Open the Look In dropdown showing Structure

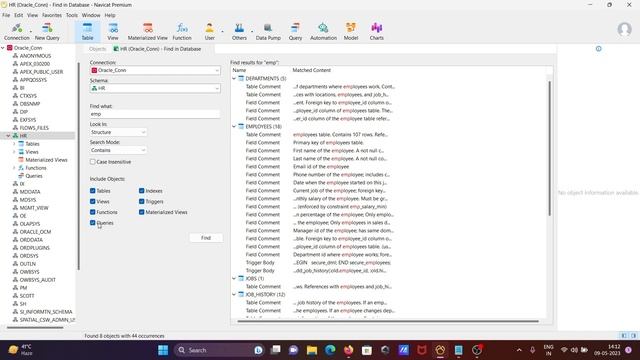[118, 132]
